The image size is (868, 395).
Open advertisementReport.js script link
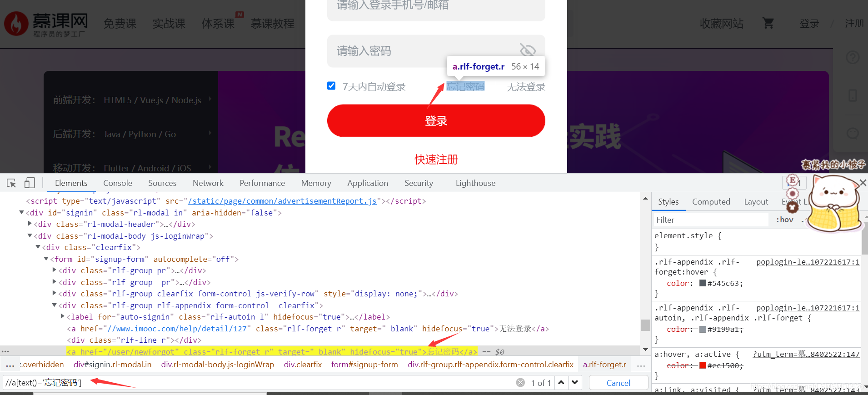[282, 201]
